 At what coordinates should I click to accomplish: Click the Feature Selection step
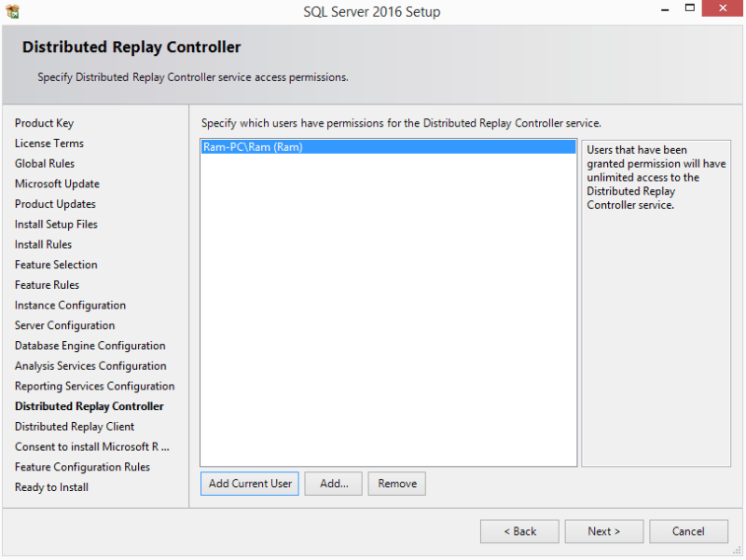(x=56, y=265)
